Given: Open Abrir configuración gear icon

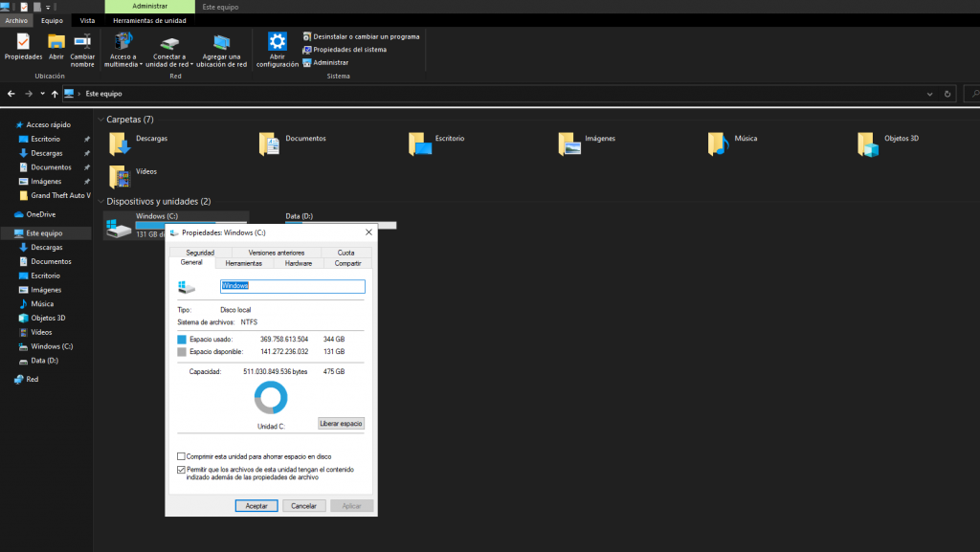Looking at the screenshot, I should pyautogui.click(x=277, y=42).
